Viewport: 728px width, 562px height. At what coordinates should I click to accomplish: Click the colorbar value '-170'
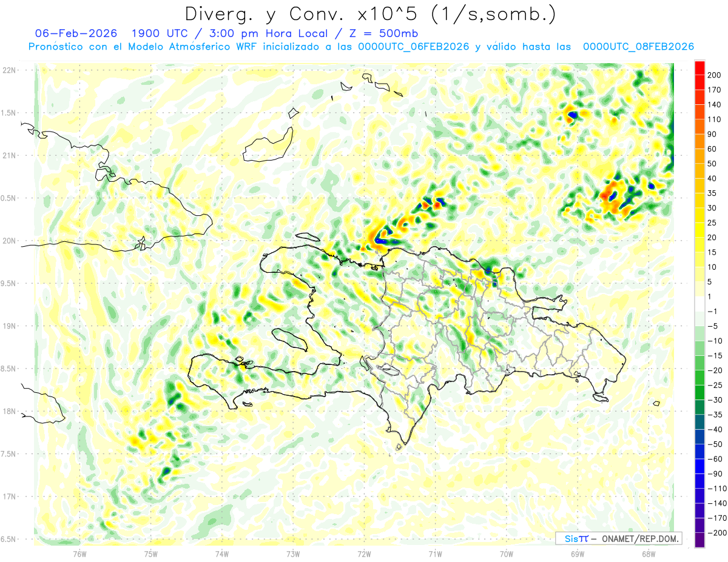pyautogui.click(x=718, y=518)
